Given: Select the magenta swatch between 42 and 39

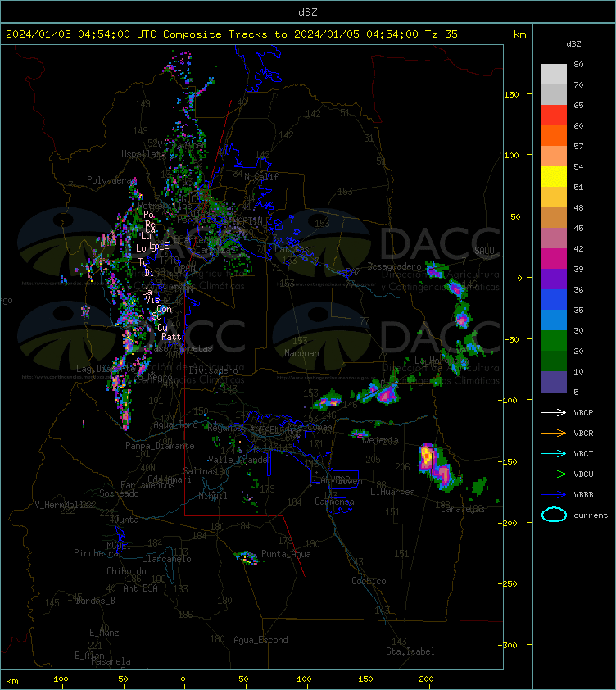Looking at the screenshot, I should [x=554, y=259].
